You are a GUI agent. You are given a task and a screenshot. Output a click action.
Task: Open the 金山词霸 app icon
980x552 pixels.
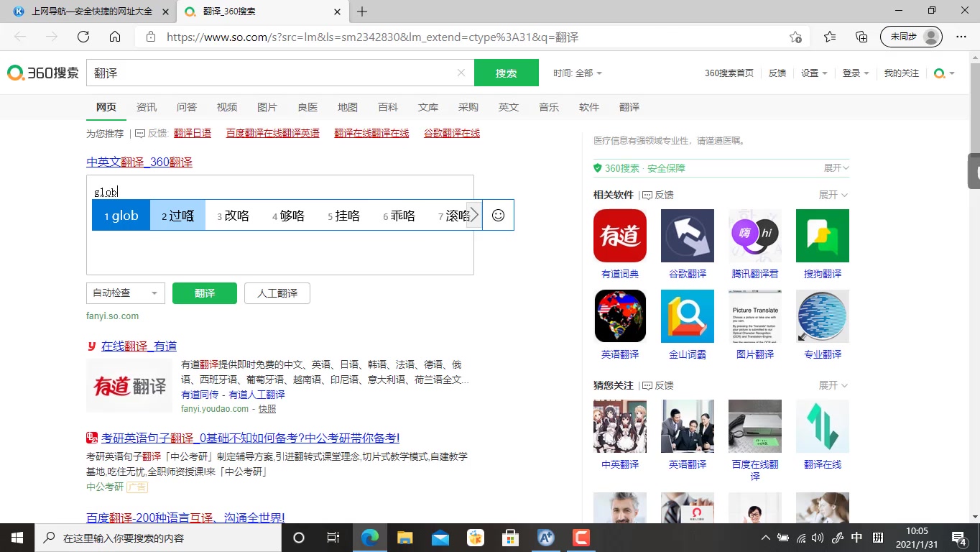[688, 316]
